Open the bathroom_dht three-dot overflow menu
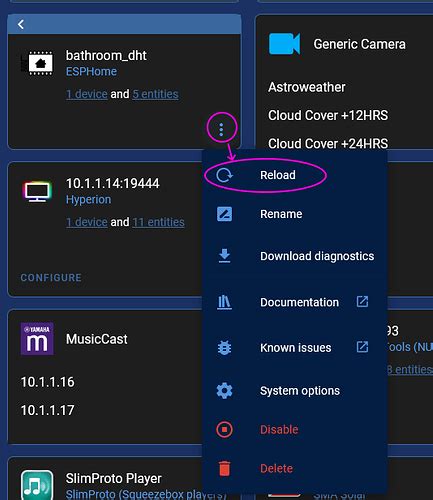Image resolution: width=433 pixels, height=500 pixels. [221, 129]
